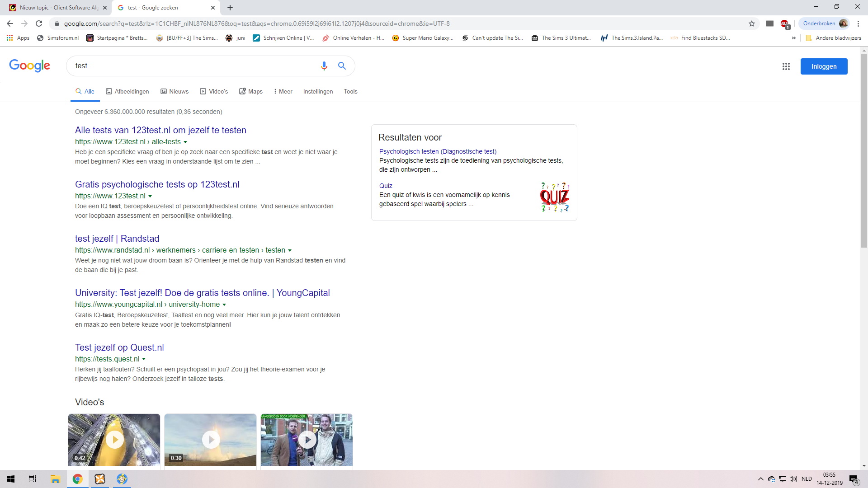
Task: Open the orange cat app on the taskbar
Action: point(100,479)
